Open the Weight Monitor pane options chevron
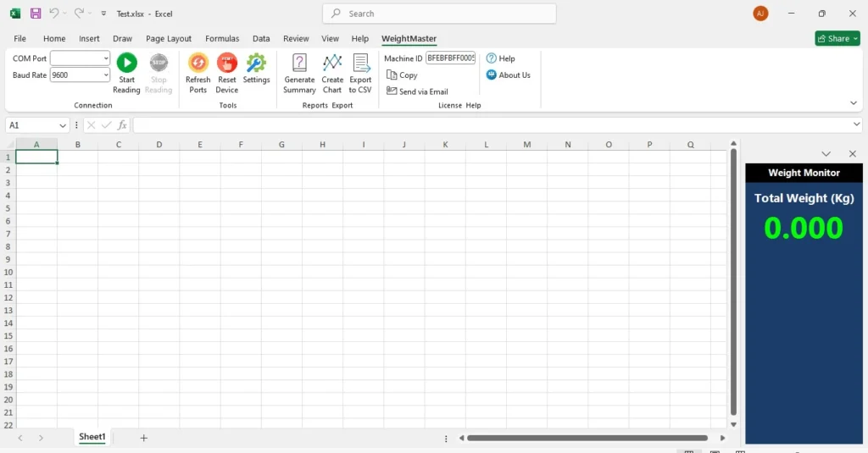The width and height of the screenshot is (868, 453). click(x=826, y=154)
